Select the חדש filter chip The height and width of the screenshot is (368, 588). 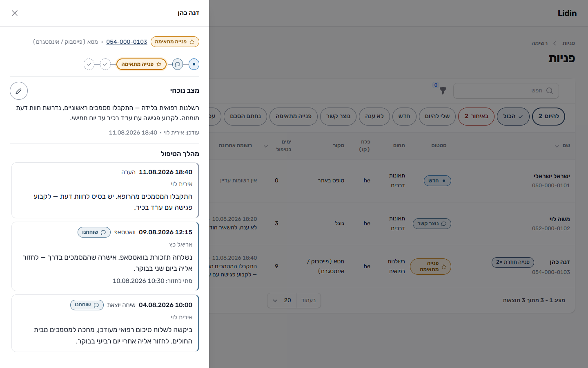pos(404,117)
